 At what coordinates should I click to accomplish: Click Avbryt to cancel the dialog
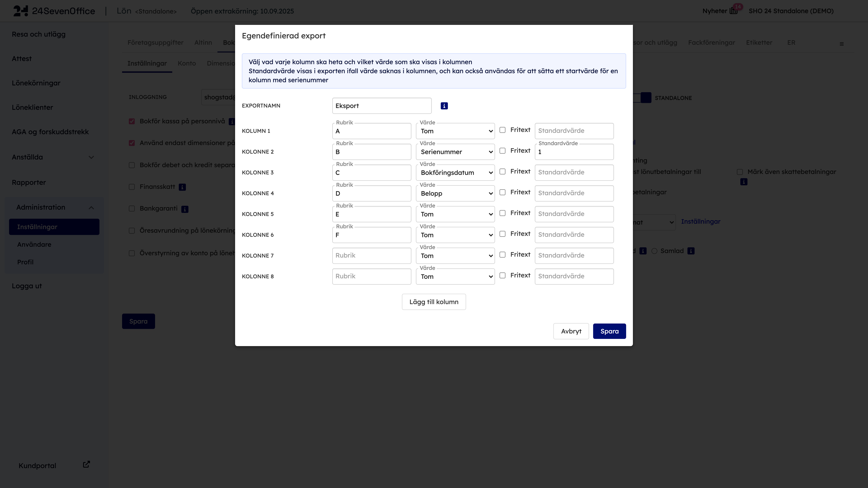point(571,331)
